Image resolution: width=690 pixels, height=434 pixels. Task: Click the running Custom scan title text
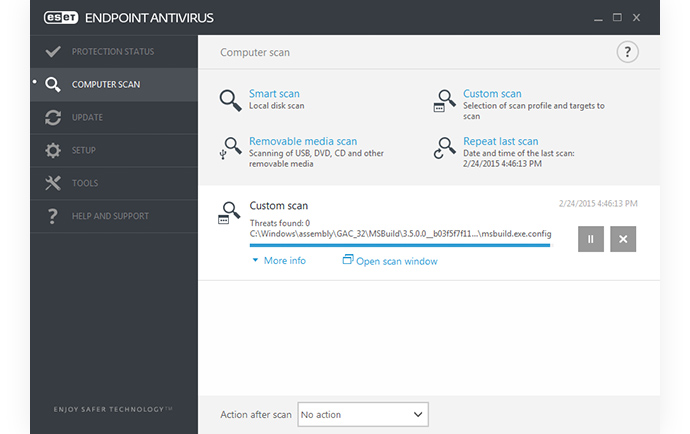tap(279, 206)
